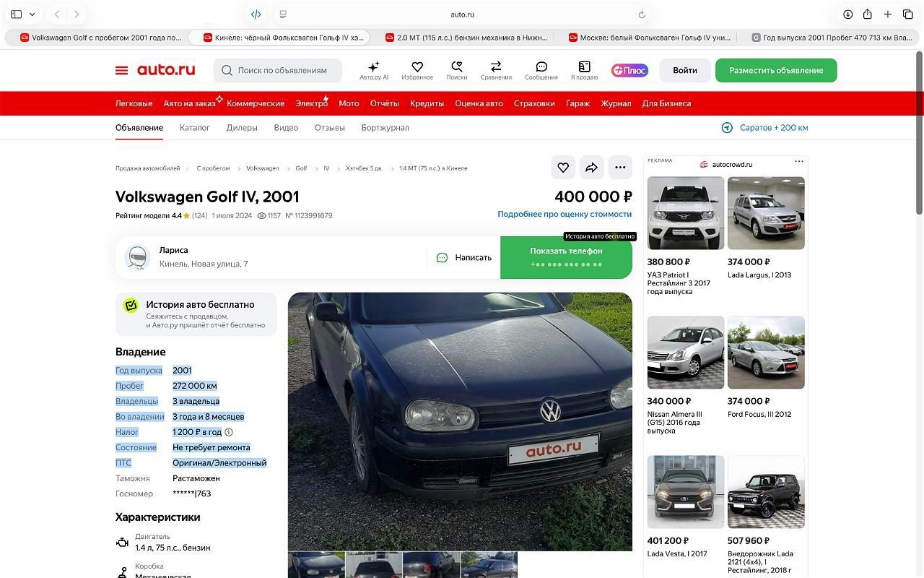Screen dimensions: 924x578
Task: Switch to the Видео tab
Action: click(286, 128)
